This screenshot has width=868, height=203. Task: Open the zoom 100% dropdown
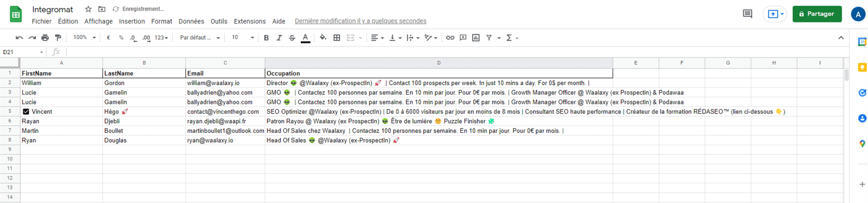(x=84, y=38)
